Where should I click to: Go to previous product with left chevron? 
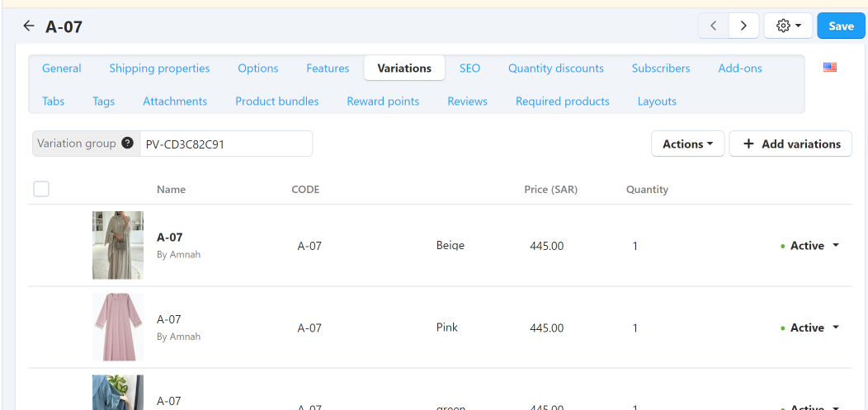coord(714,26)
